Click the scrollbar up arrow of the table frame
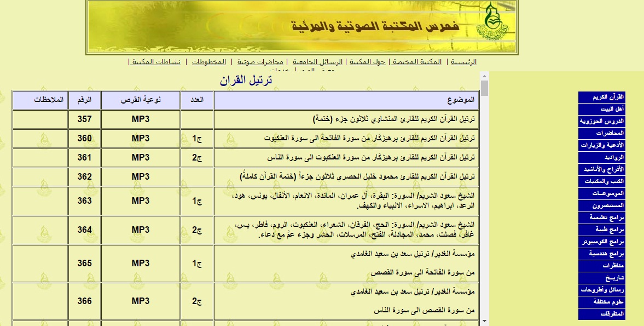 coord(484,76)
